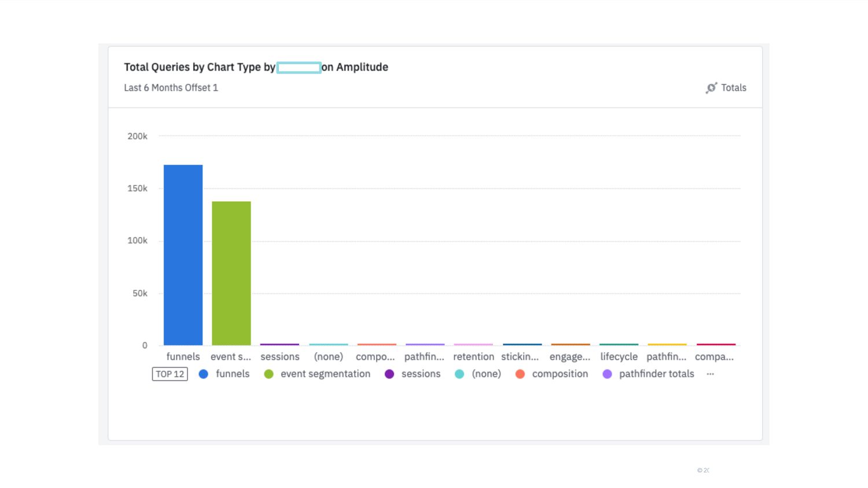The width and height of the screenshot is (868, 488).
Task: Click the 'stickin...' x-axis label
Action: [520, 357]
